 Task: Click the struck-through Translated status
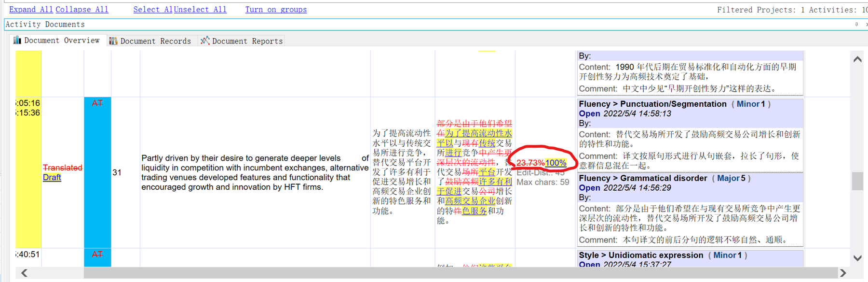[x=63, y=168]
